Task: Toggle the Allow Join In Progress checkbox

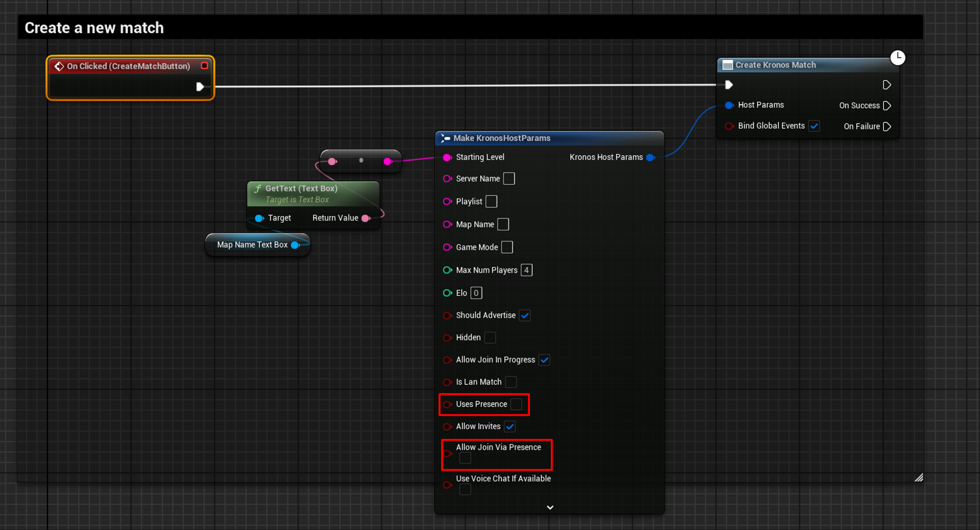Action: (x=544, y=360)
